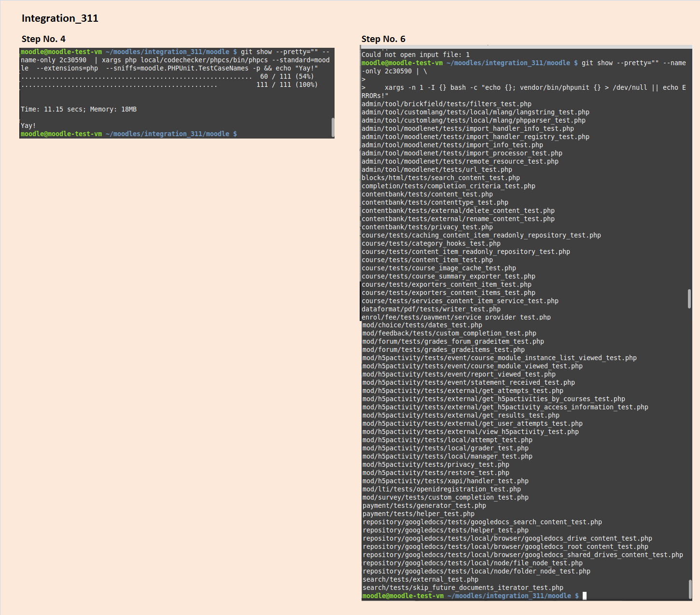The image size is (700, 615).
Task: Click moodlenet url_test.php line
Action: (x=437, y=170)
